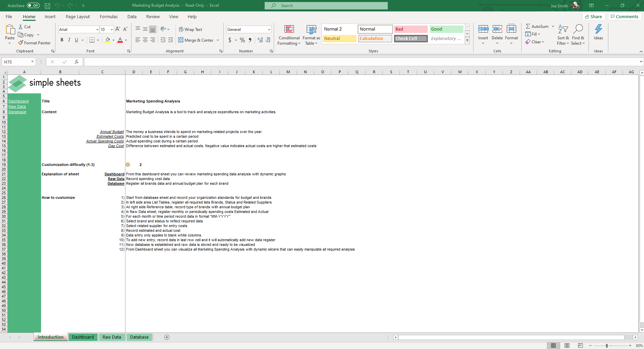Switch to the Page Layout ribbon tab
Image resolution: width=644 pixels, height=349 pixels.
[78, 16]
